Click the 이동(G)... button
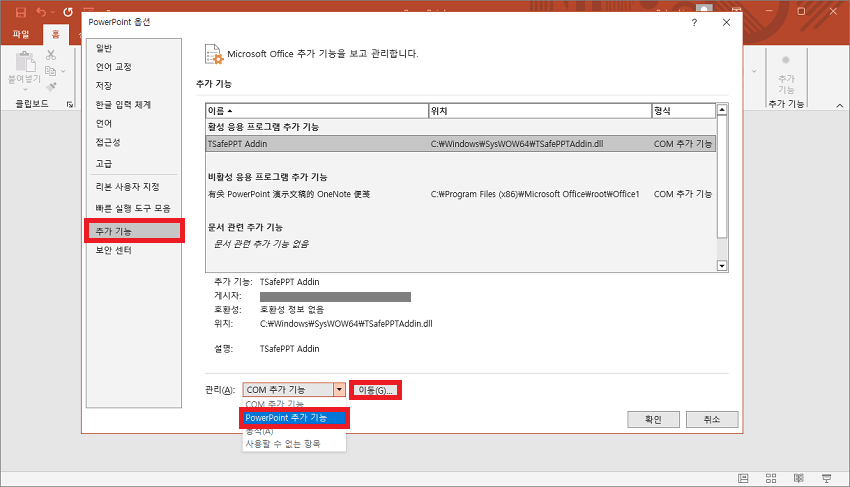The image size is (850, 487). (375, 390)
